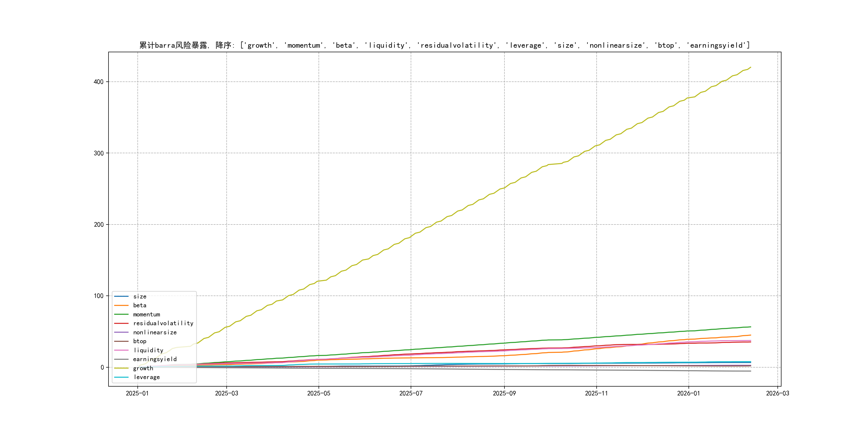Click the 2026-03 x-axis tick label
This screenshot has width=868, height=434.
pos(777,393)
